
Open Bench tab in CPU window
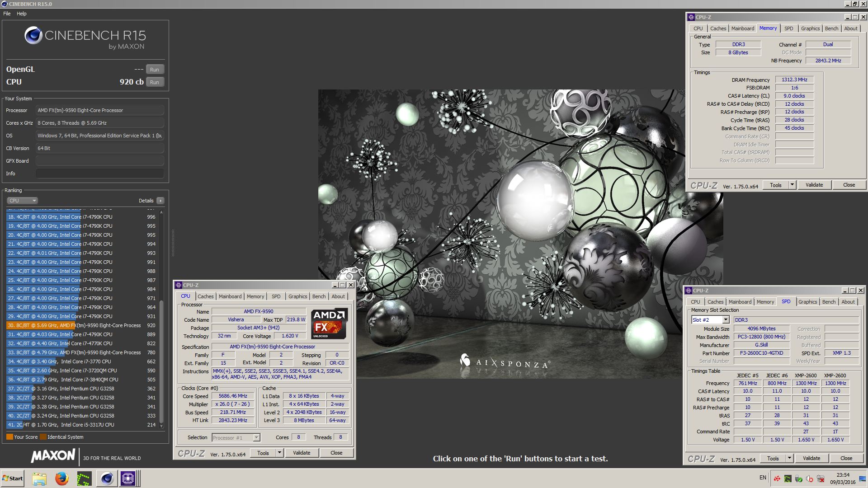coord(319,296)
